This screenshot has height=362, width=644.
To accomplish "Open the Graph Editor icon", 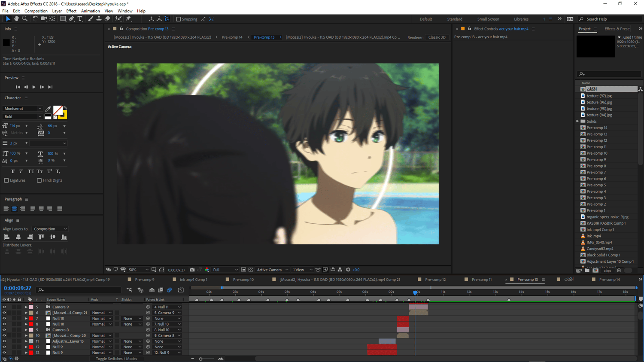I will pos(181,290).
